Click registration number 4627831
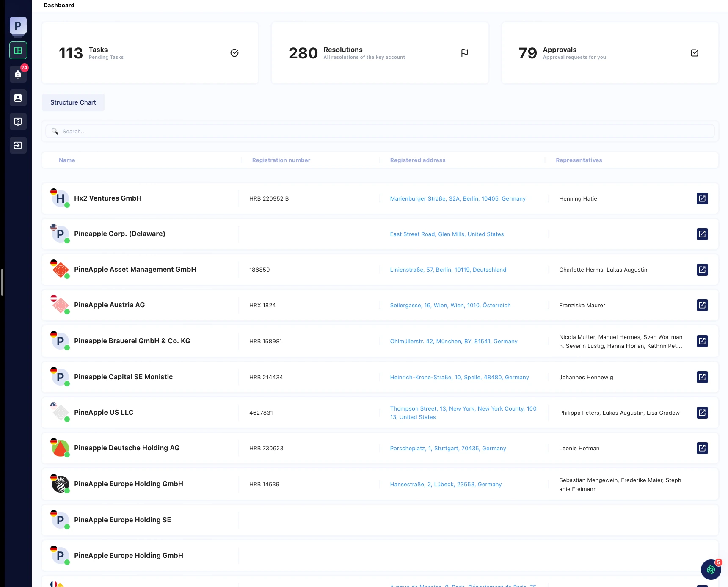728x587 pixels. [261, 413]
